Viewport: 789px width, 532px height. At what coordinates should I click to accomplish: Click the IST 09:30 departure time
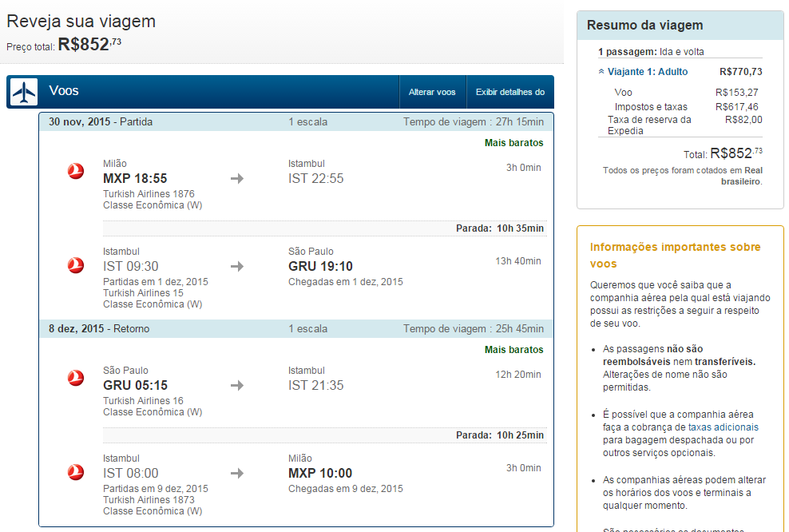coord(131,266)
